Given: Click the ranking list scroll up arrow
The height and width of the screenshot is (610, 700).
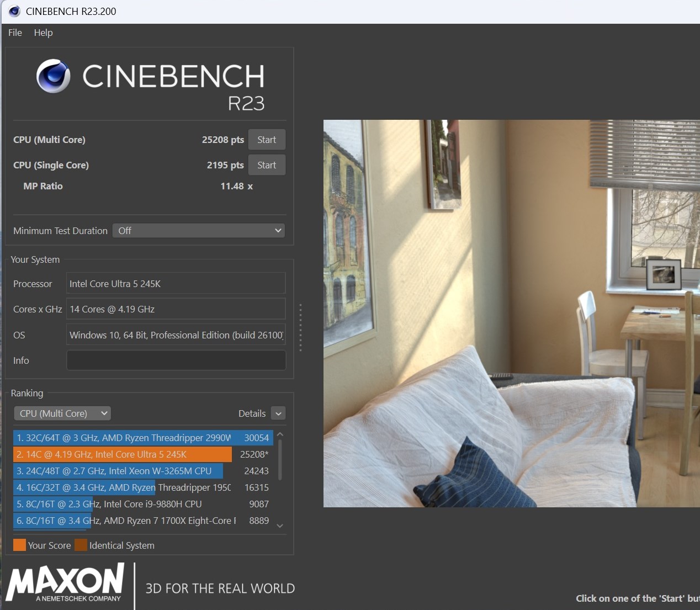Looking at the screenshot, I should click(280, 434).
